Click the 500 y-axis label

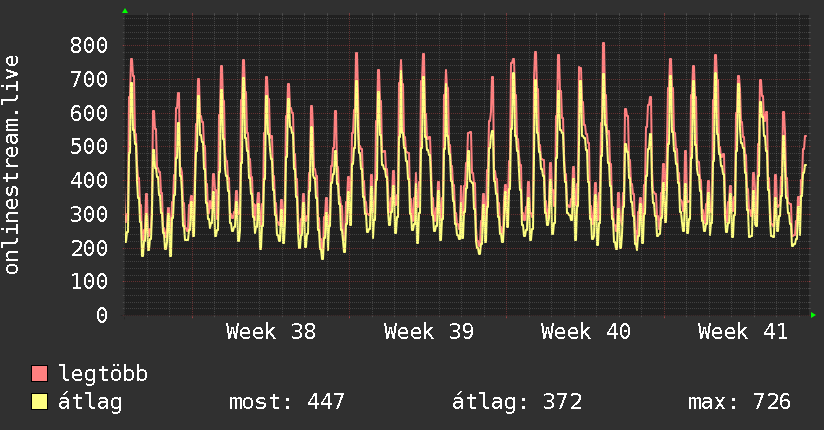89,147
